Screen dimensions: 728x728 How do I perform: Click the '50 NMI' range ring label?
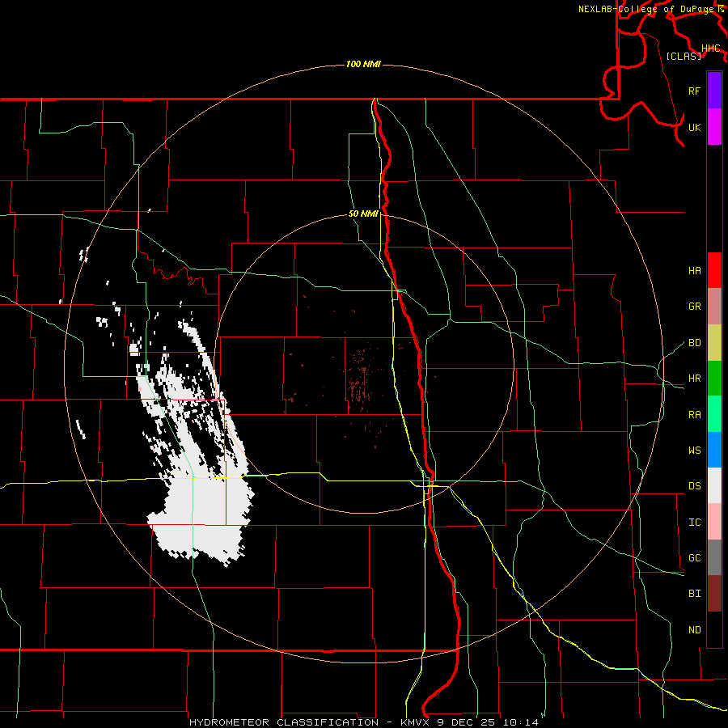pyautogui.click(x=363, y=214)
